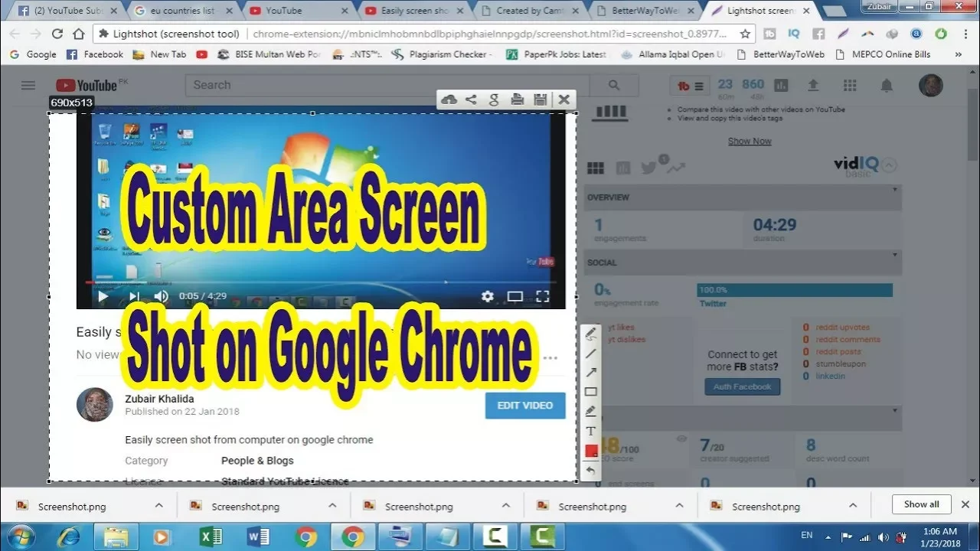This screenshot has width=980, height=551.
Task: Select the Lightshot text tool
Action: click(x=591, y=431)
